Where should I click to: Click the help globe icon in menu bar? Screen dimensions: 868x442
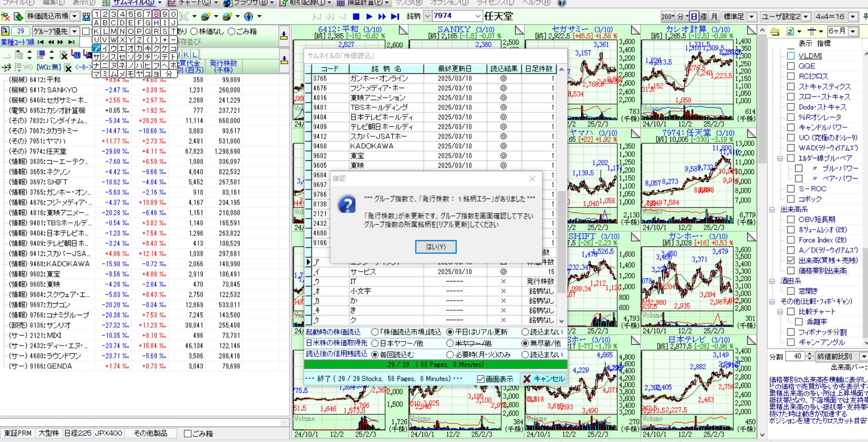pos(562,3)
